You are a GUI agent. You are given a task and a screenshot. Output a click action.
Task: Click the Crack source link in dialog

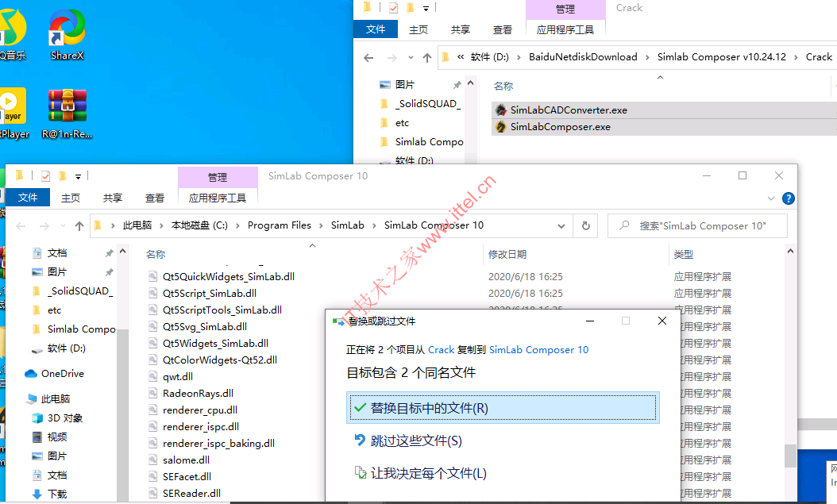click(x=441, y=350)
